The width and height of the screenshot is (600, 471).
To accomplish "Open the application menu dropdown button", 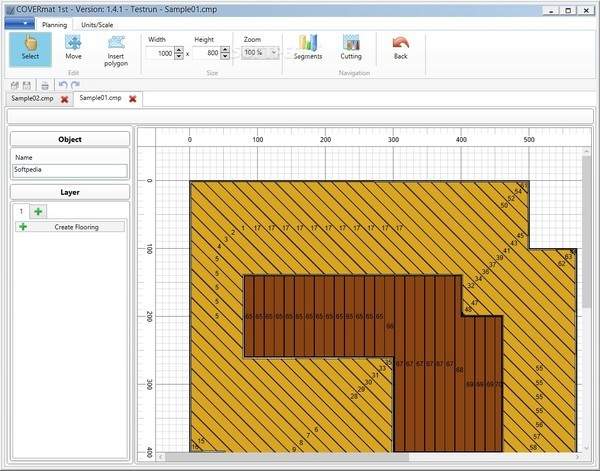I will (19, 22).
